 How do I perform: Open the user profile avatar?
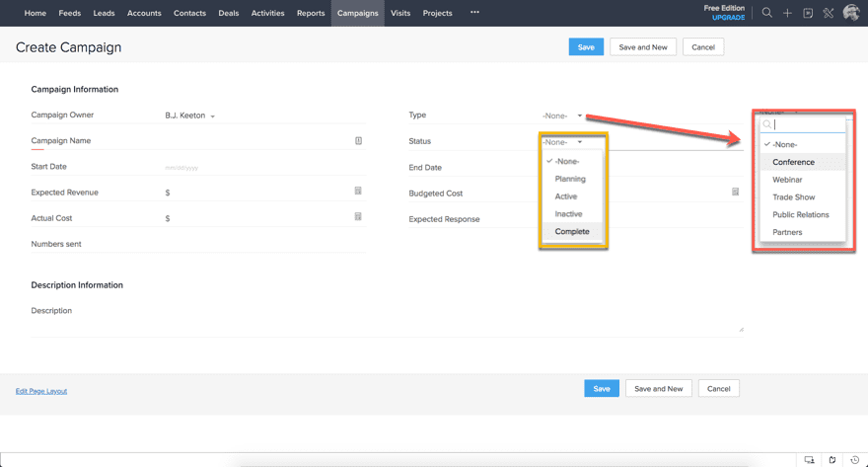point(851,12)
